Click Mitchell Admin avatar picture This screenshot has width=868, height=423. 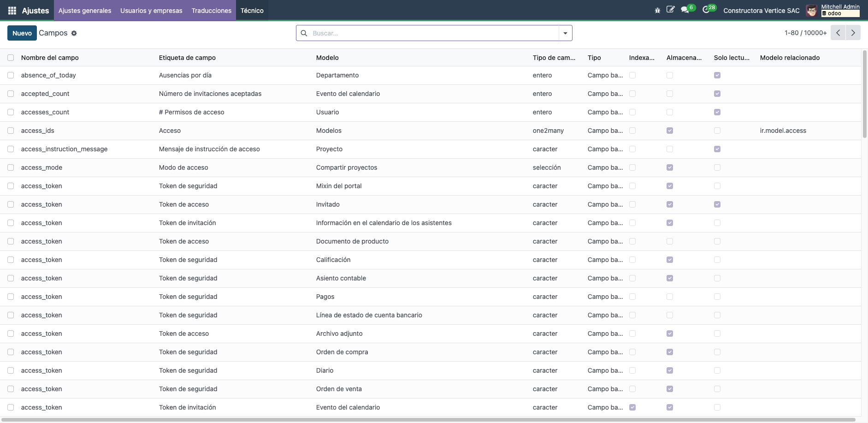click(x=812, y=10)
